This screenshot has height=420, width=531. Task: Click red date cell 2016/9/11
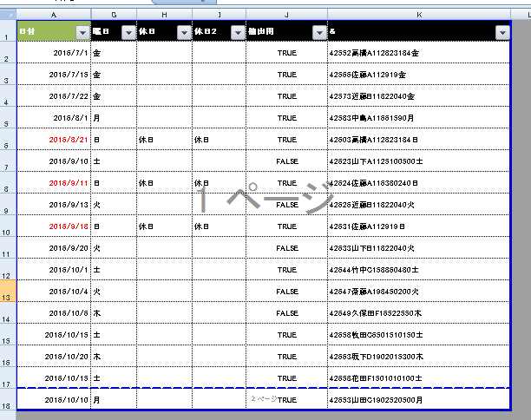54,182
